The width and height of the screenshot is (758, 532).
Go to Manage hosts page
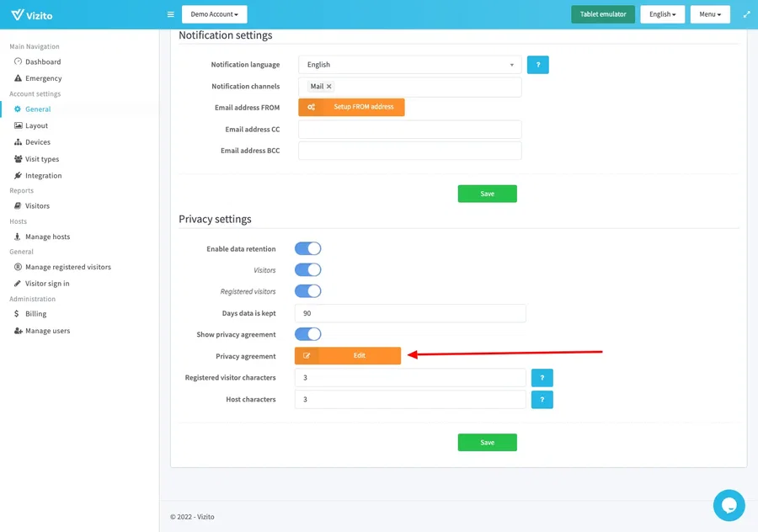click(x=47, y=237)
